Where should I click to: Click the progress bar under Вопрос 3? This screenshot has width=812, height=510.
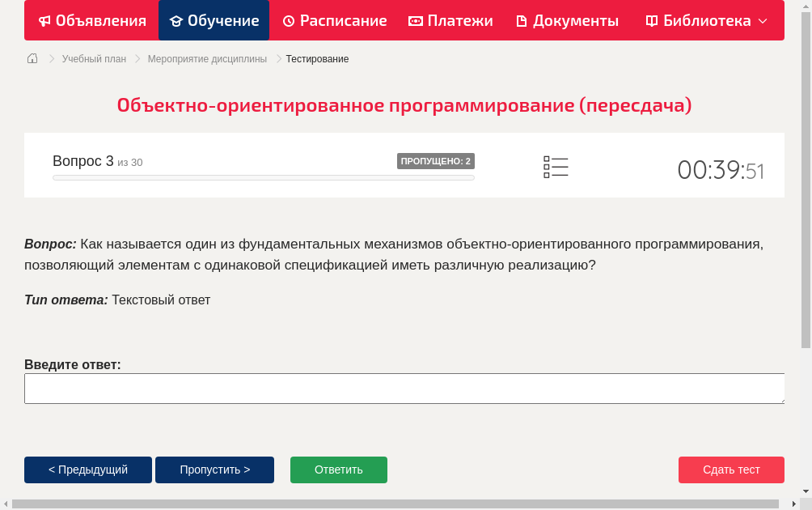click(263, 177)
